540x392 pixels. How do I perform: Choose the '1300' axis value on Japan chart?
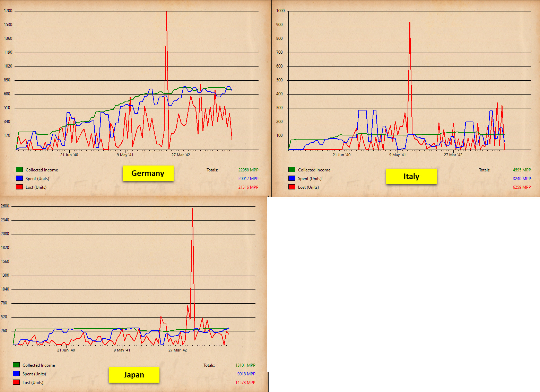pyautogui.click(x=5, y=275)
